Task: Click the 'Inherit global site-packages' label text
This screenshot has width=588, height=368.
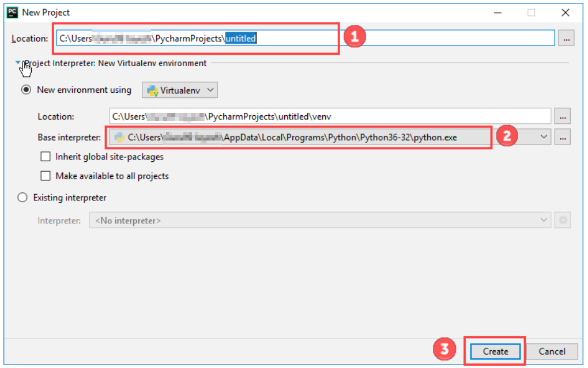Action: pyautogui.click(x=110, y=157)
